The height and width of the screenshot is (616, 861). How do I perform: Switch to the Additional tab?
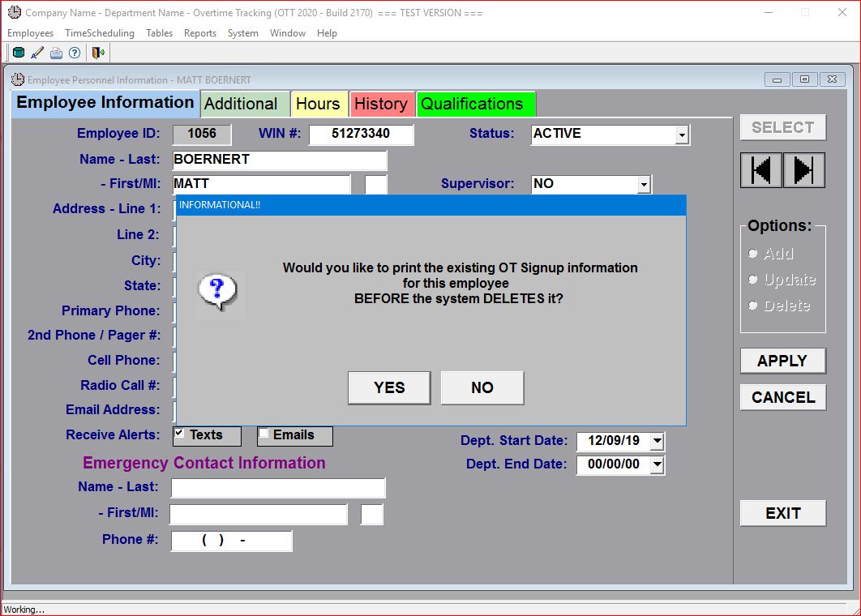pos(245,104)
